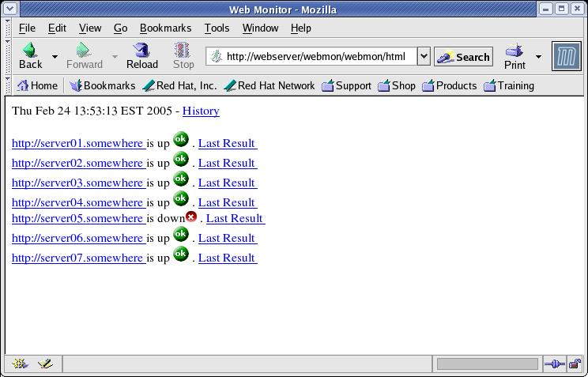Toggle the online/offline connection icon in status bar
Image resolution: width=588 pixels, height=377 pixels.
coord(554,364)
